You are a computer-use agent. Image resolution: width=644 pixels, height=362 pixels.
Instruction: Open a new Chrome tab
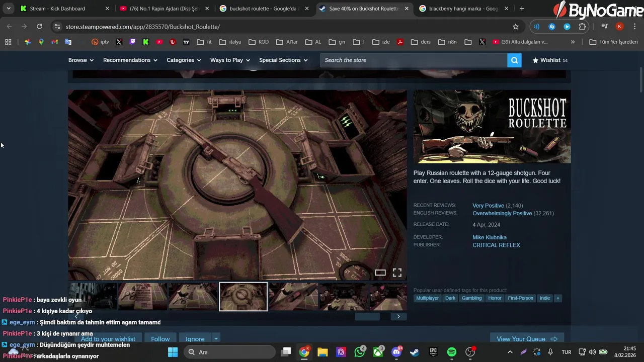point(522,9)
